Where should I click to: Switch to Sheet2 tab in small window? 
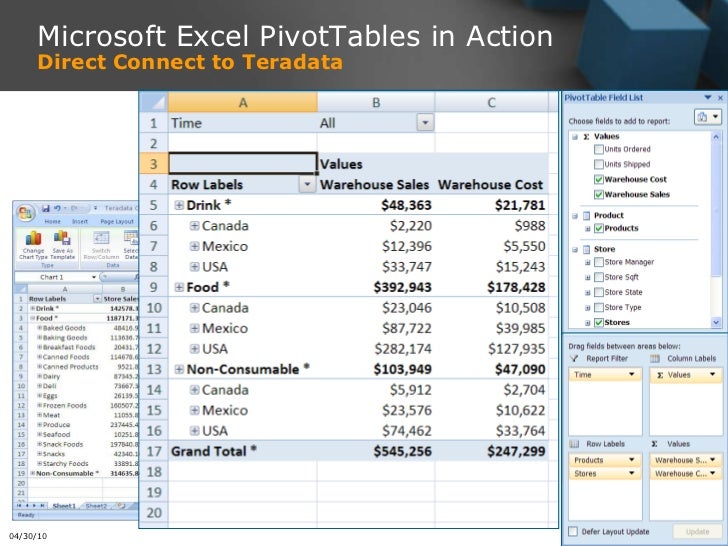click(x=96, y=506)
